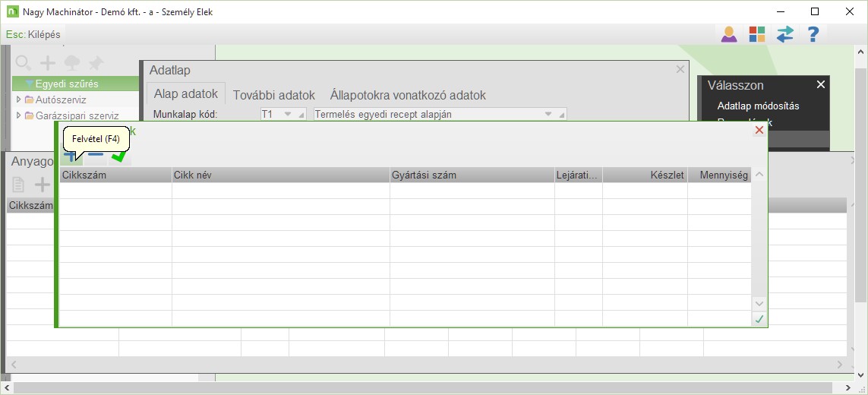Open the T1 Munkalap kód dropdown
This screenshot has height=395, width=868.
287,114
